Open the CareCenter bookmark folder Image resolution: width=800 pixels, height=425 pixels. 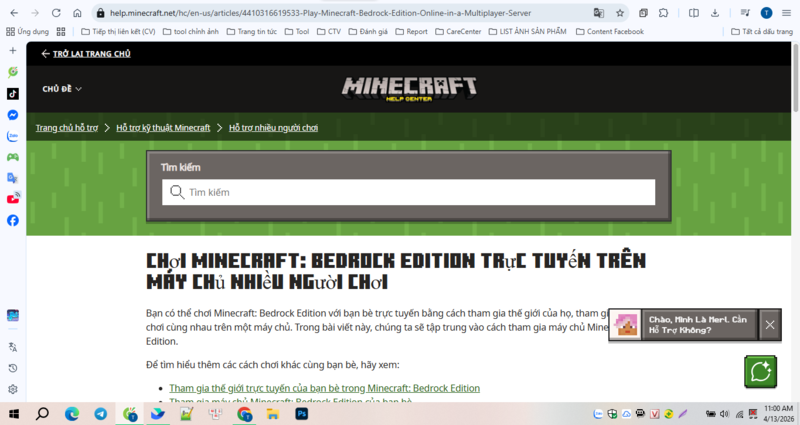(458, 32)
